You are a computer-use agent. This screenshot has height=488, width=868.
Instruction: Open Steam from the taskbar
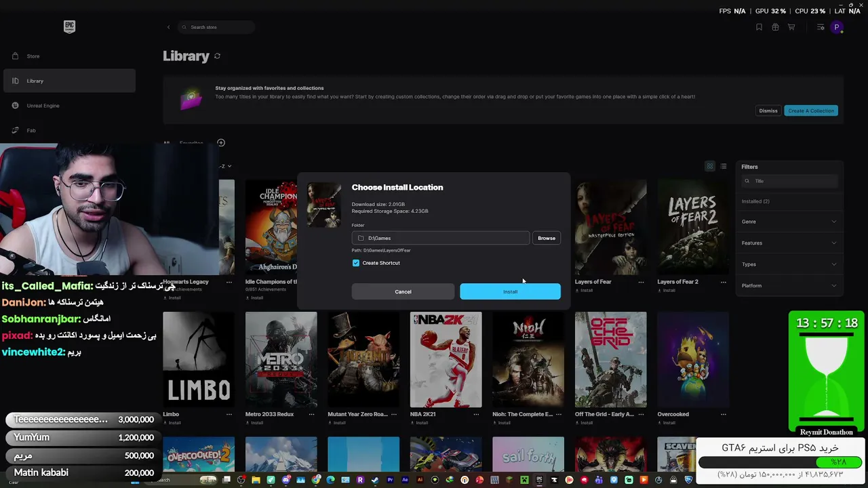coord(375,481)
